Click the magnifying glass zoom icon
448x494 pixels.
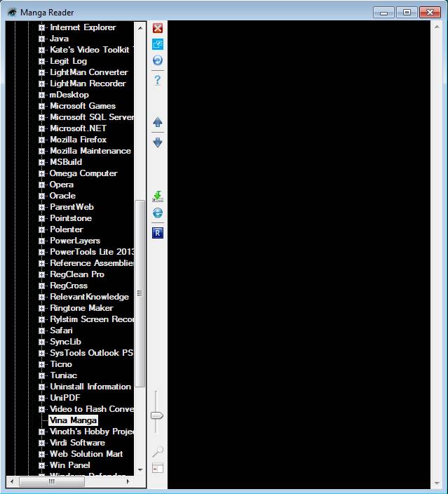pos(158,451)
